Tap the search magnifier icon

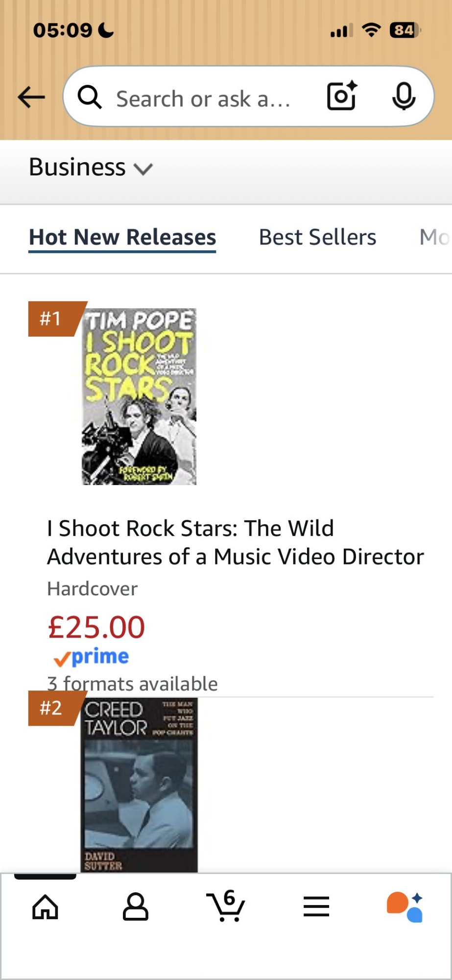[90, 97]
